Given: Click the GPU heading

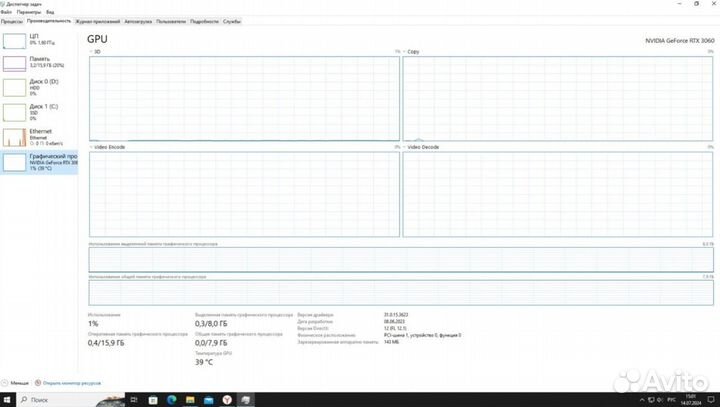Looking at the screenshot, I should [97, 40].
